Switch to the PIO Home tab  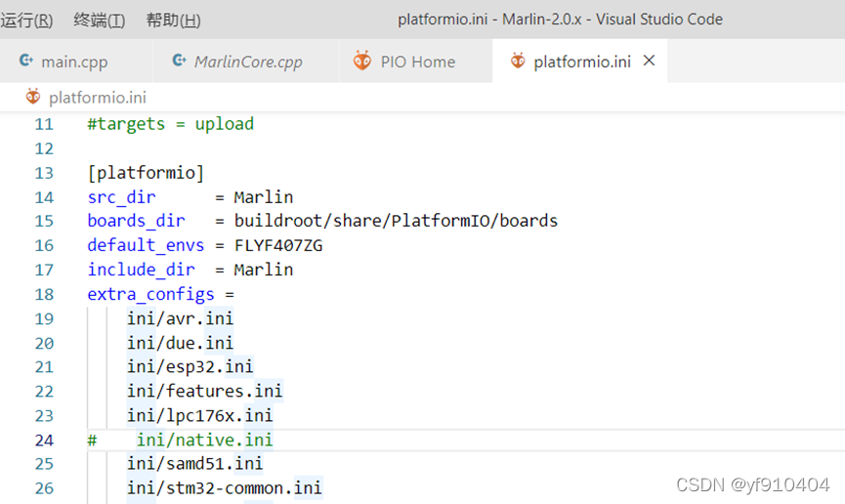(x=418, y=62)
